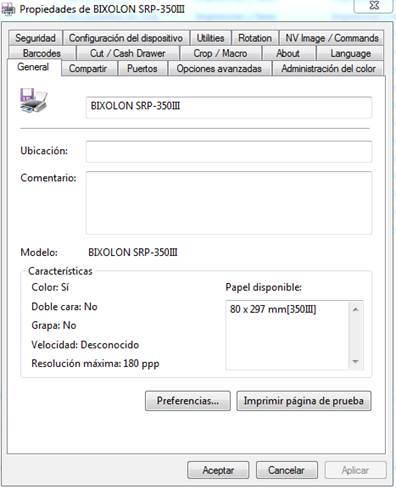This screenshot has height=489, width=396.
Task: Open the Cut / Cash Drawer tab
Action: click(x=128, y=53)
